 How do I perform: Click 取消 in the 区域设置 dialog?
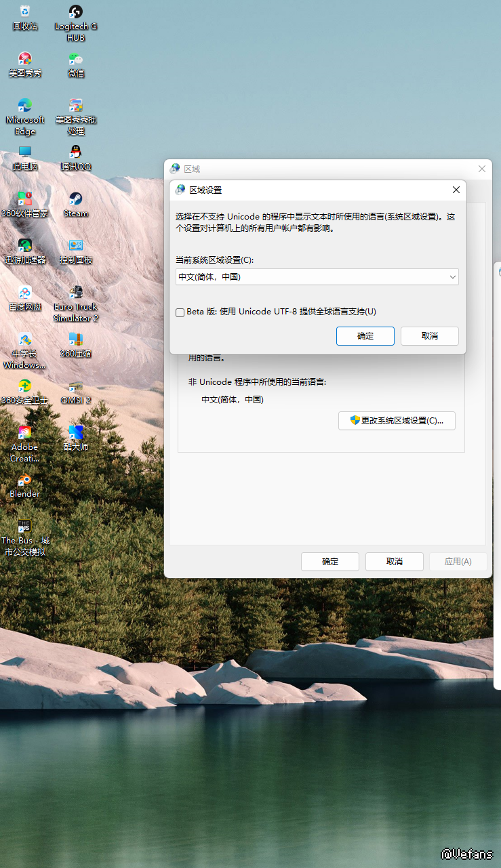coord(429,336)
